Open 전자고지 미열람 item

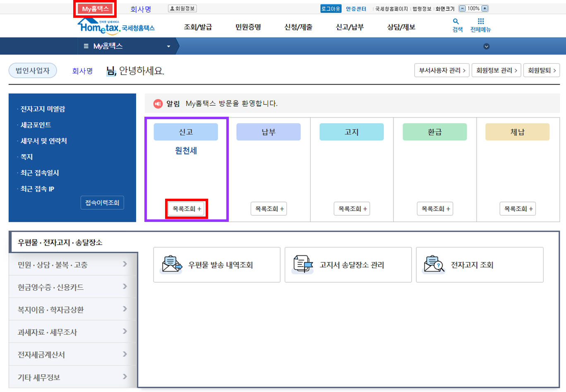43,109
